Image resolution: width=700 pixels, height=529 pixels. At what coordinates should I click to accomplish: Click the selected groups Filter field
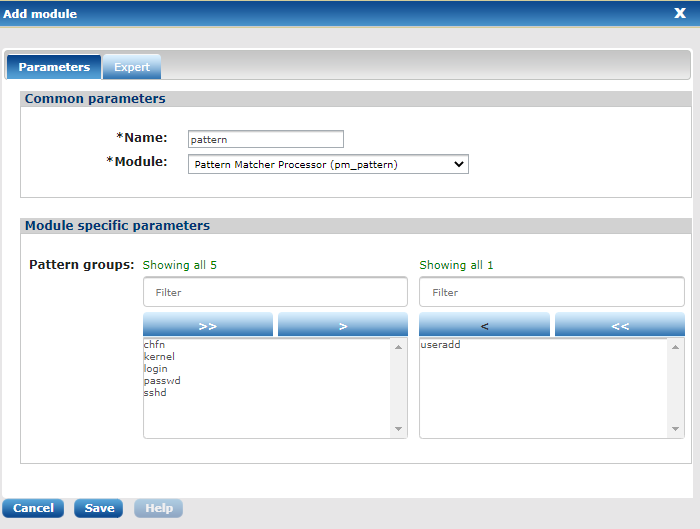551,292
